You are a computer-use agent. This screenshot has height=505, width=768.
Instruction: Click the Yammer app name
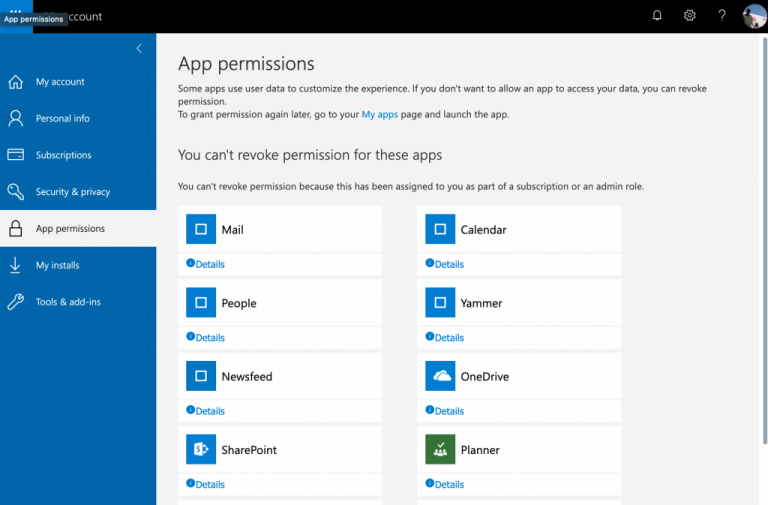click(481, 303)
